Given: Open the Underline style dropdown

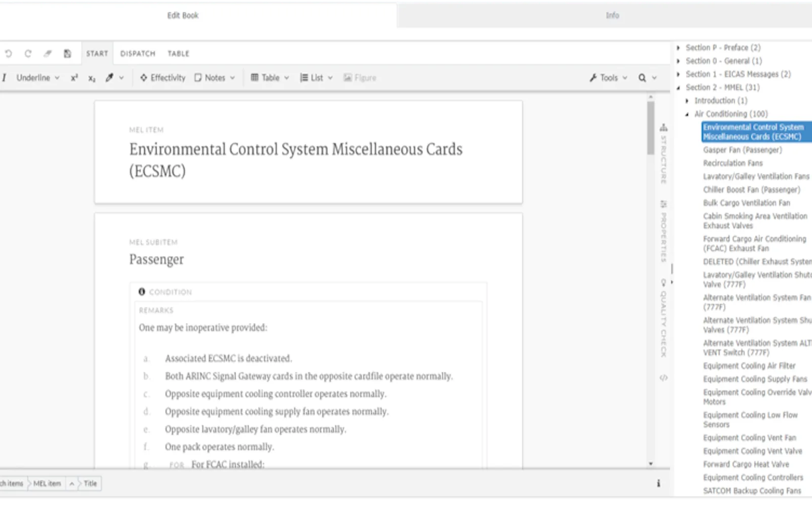Looking at the screenshot, I should [x=38, y=78].
